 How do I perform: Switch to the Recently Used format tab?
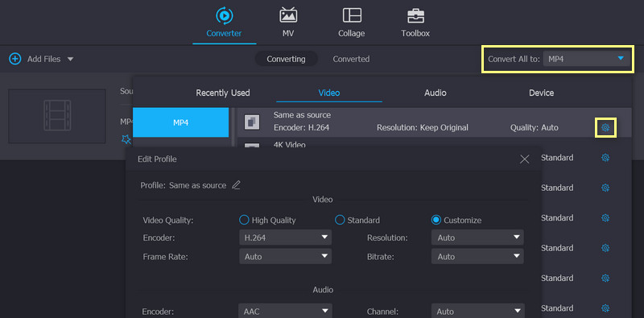(x=223, y=93)
